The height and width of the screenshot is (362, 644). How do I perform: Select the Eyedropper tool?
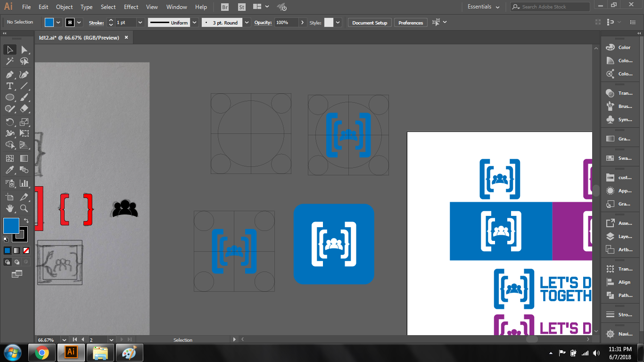(x=9, y=170)
